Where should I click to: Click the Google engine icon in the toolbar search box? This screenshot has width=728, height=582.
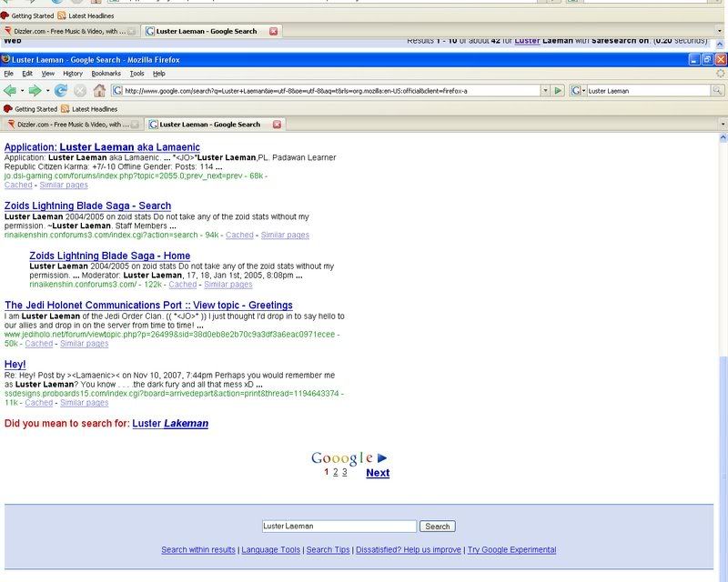click(x=576, y=91)
